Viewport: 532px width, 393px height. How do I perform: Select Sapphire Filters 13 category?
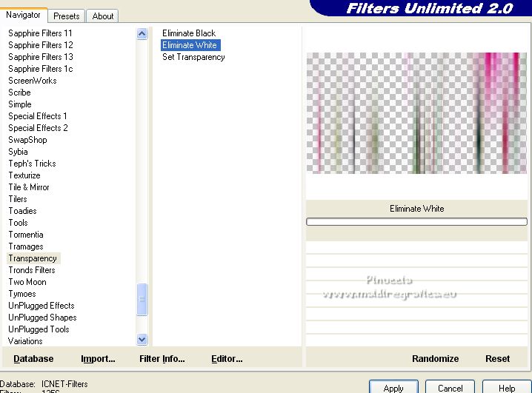40,57
